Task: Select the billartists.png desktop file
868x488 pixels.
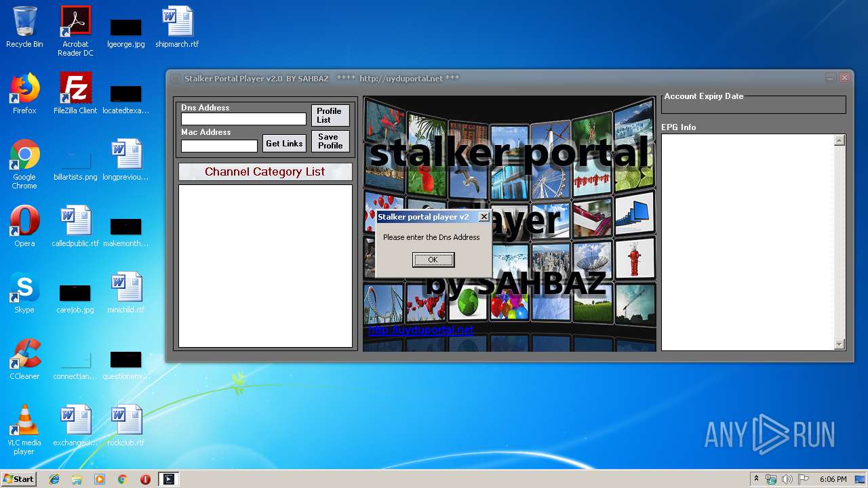Action: (x=75, y=165)
